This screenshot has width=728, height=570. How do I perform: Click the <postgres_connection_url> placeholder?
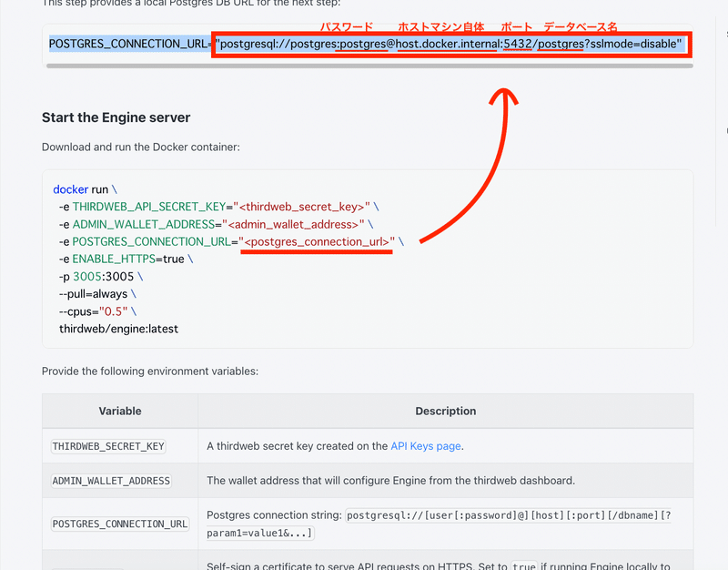tap(317, 241)
